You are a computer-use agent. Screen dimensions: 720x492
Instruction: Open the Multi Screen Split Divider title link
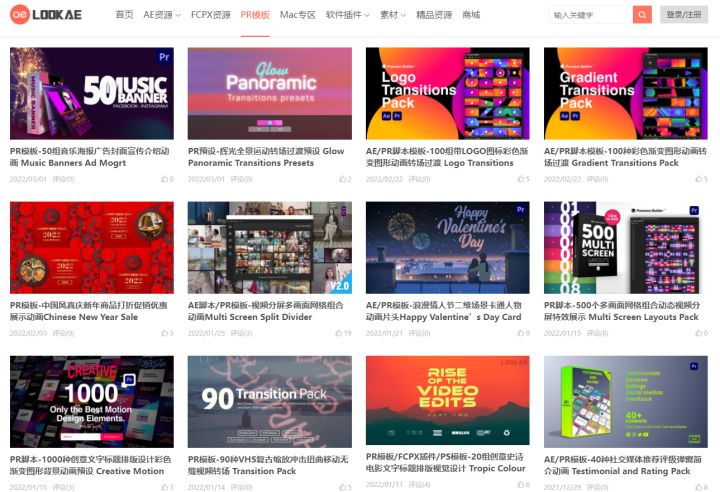tap(265, 311)
